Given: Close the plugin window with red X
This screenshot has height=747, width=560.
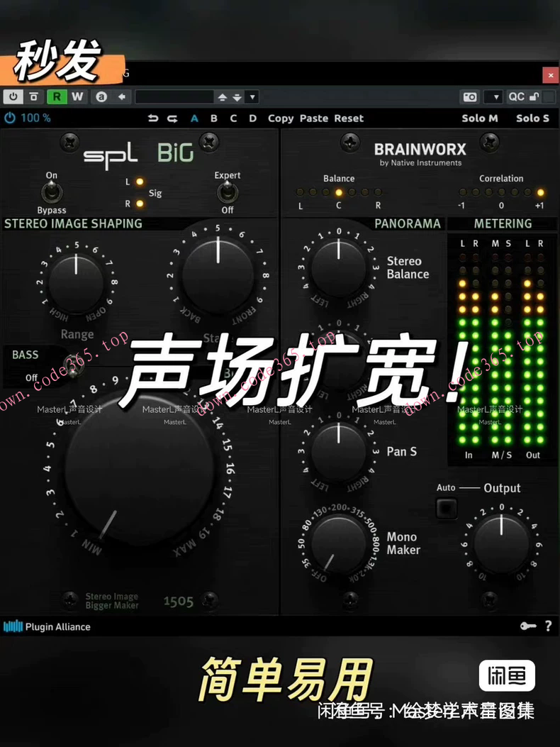Looking at the screenshot, I should tap(551, 75).
